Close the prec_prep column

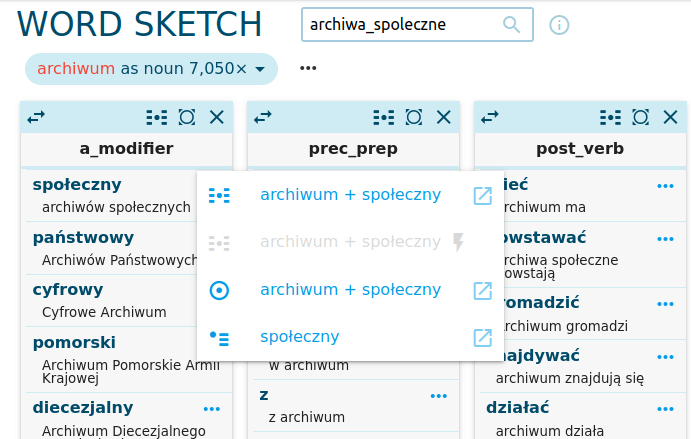[444, 117]
